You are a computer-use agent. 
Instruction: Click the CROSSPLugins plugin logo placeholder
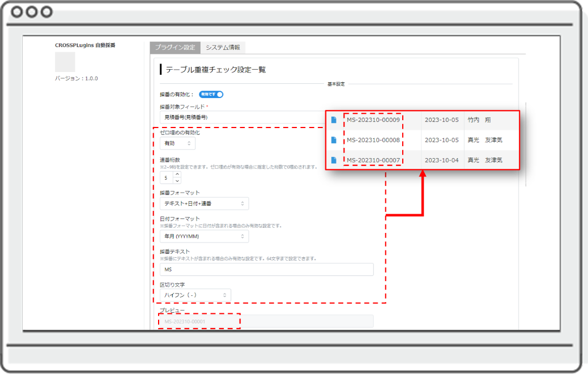point(65,62)
